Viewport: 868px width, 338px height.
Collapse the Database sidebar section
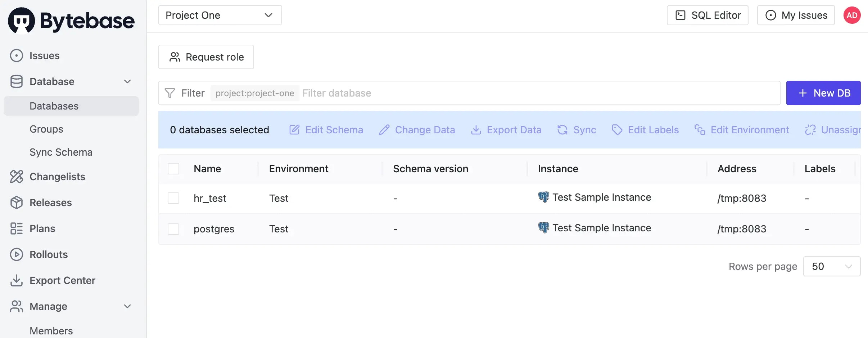click(127, 81)
